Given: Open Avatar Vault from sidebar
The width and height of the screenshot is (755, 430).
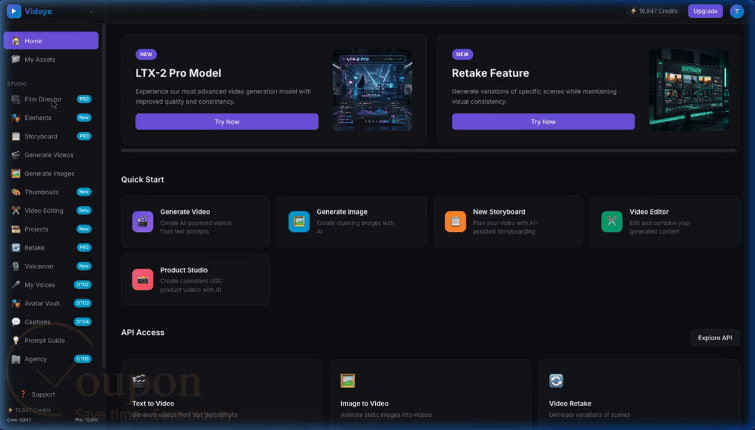Looking at the screenshot, I should (x=51, y=303).
